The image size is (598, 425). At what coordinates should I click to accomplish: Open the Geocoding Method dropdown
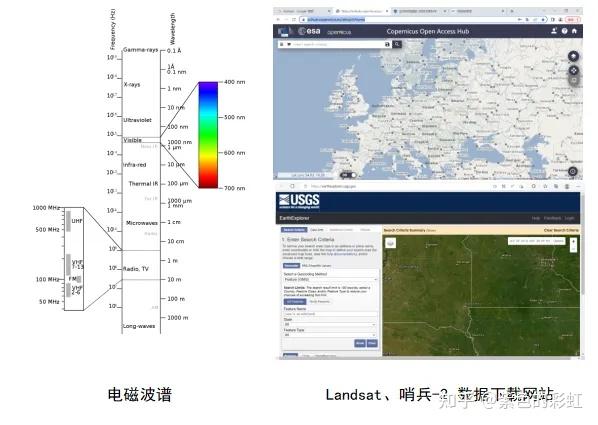pos(330,279)
